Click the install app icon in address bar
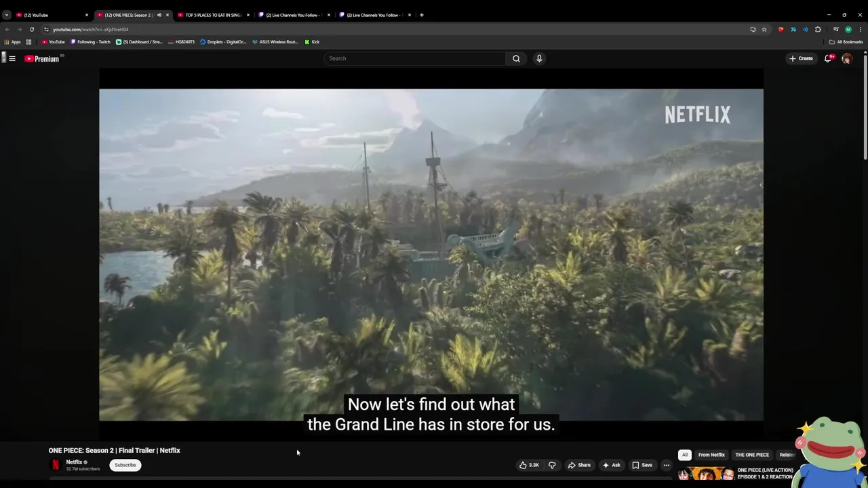Screen dimensions: 868x488 [753, 29]
